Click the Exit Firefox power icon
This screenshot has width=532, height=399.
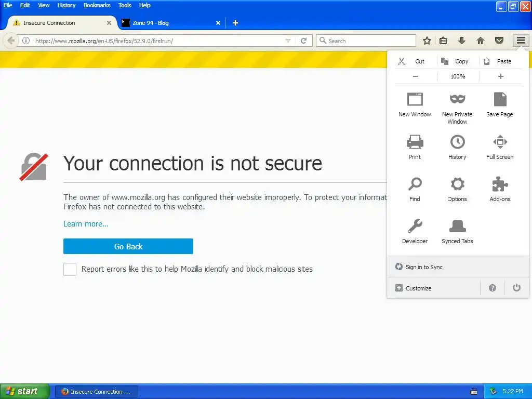516,288
